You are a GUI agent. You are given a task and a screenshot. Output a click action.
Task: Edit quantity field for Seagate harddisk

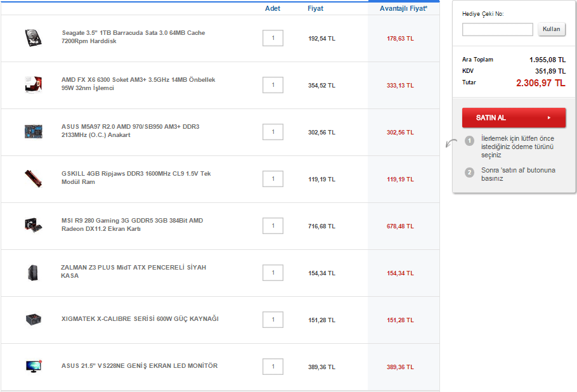273,38
